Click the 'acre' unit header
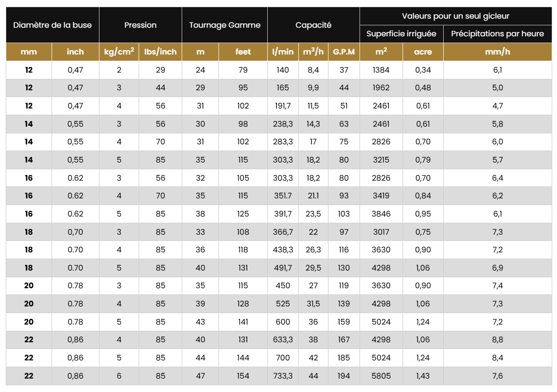 click(x=423, y=52)
